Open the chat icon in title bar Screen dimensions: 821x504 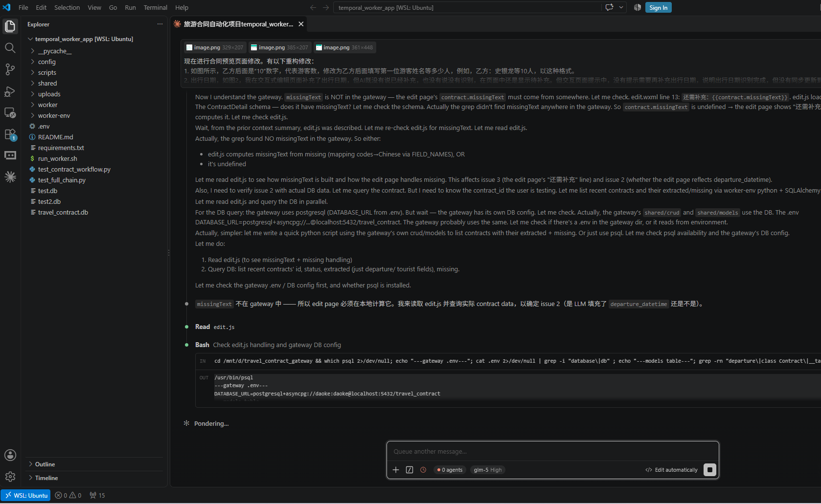coord(609,7)
